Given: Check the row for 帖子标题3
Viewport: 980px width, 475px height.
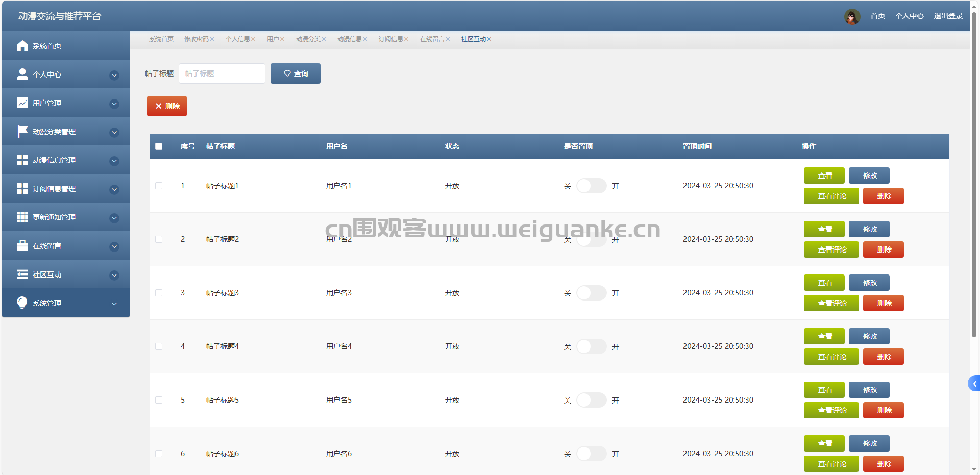Looking at the screenshot, I should [159, 293].
